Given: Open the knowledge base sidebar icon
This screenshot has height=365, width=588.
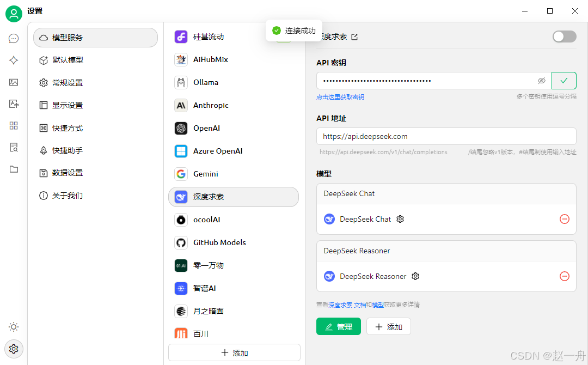Looking at the screenshot, I should (x=14, y=148).
